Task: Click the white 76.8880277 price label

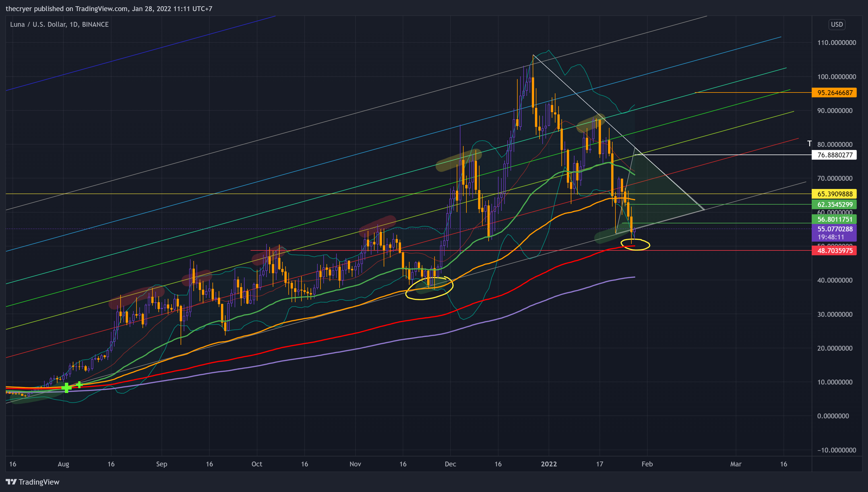Action: (834, 155)
